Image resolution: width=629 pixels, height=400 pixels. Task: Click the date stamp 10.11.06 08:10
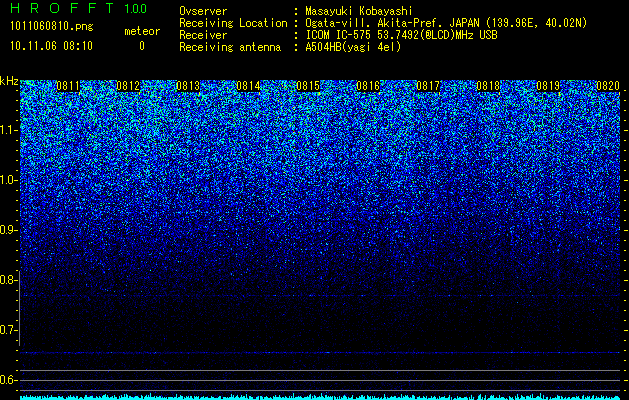click(51, 46)
